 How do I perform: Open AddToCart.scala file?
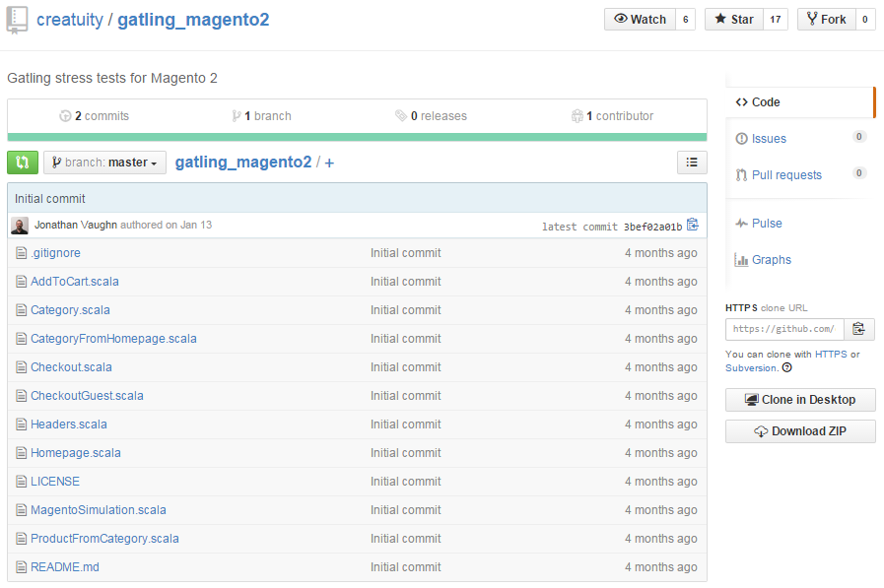[75, 282]
